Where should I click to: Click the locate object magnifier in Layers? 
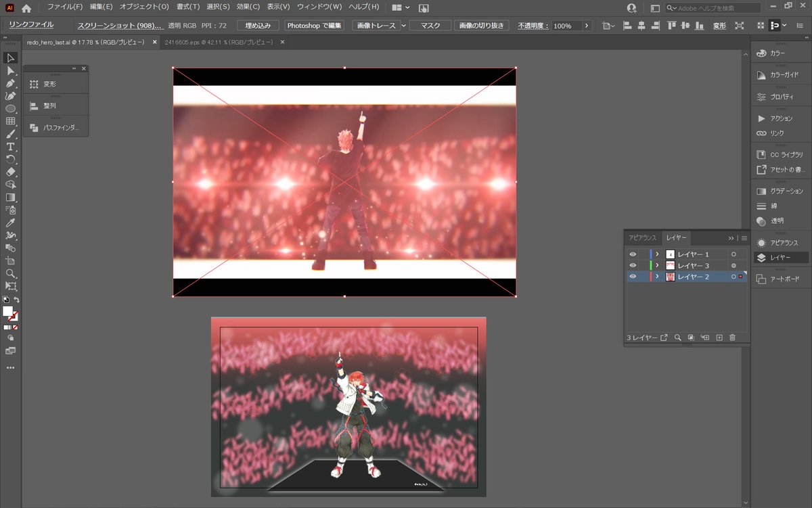coord(677,337)
